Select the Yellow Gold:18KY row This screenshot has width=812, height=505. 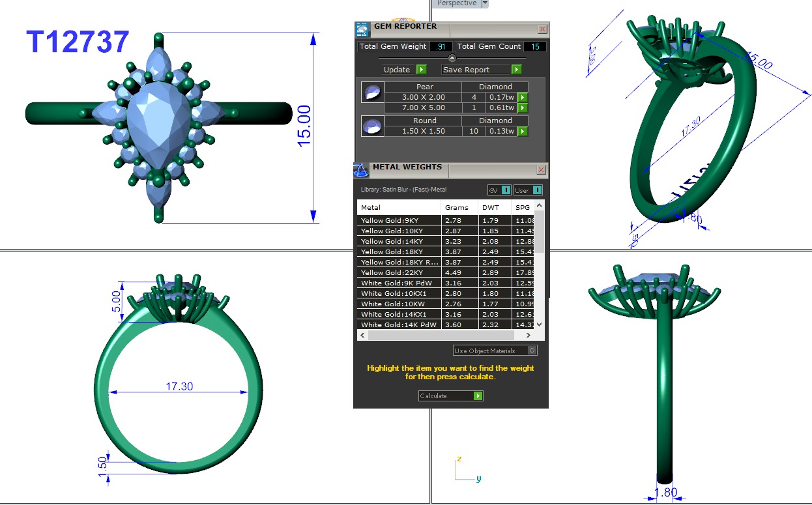pos(446,252)
